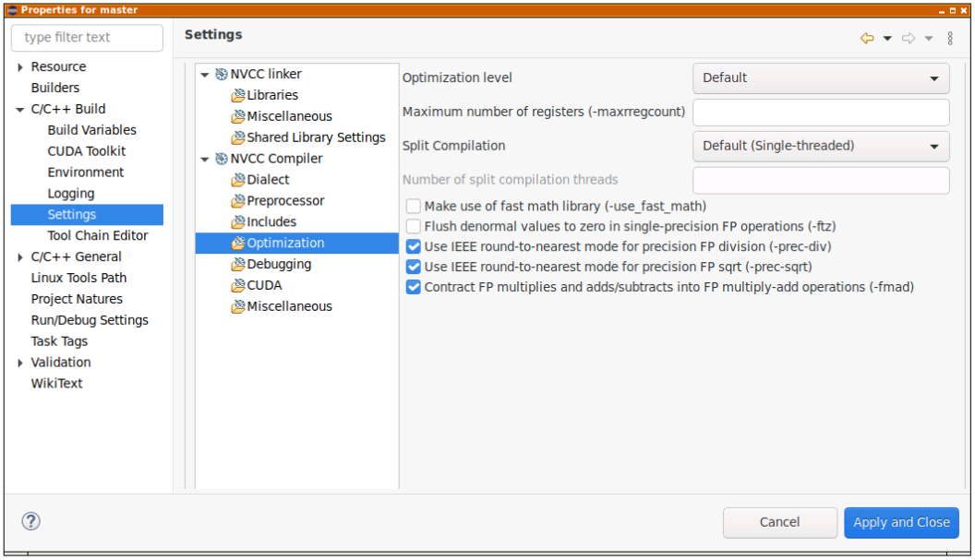Click the back navigation arrow icon
Image resolution: width=975 pixels, height=560 pixels.
coord(869,38)
